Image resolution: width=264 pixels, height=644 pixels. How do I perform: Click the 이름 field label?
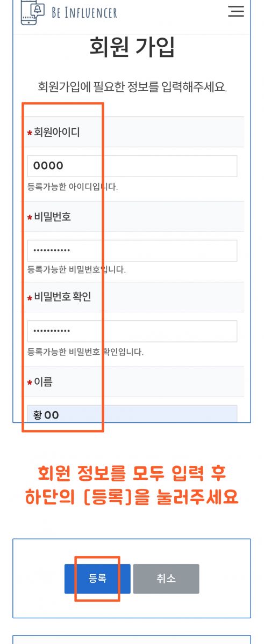tap(43, 382)
